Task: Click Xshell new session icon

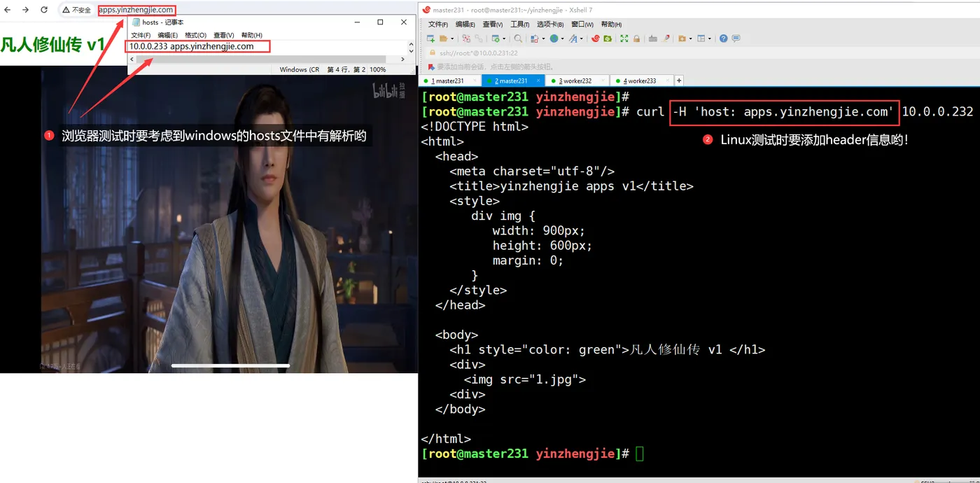Action: pyautogui.click(x=430, y=38)
